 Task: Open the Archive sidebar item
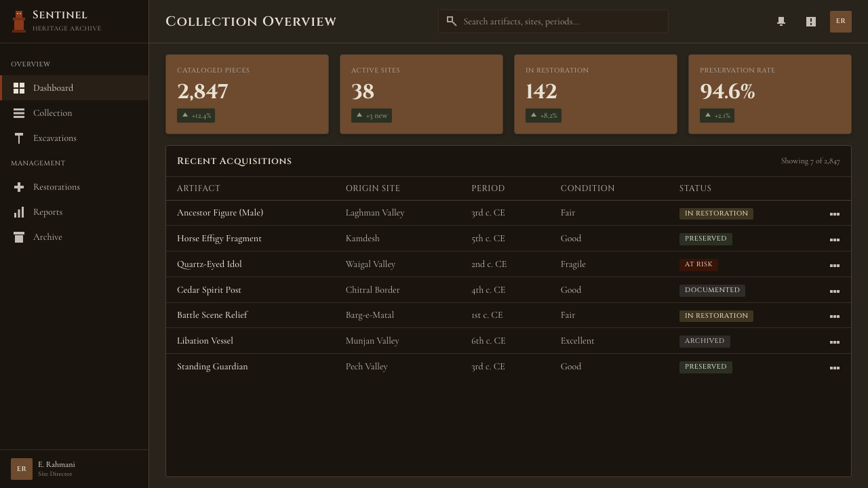coord(75,237)
